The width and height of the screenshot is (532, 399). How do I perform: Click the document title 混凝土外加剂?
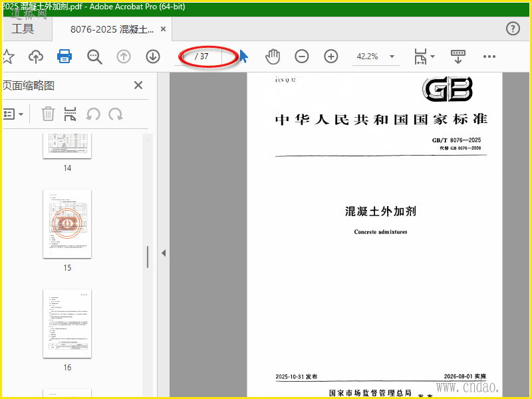(x=380, y=211)
